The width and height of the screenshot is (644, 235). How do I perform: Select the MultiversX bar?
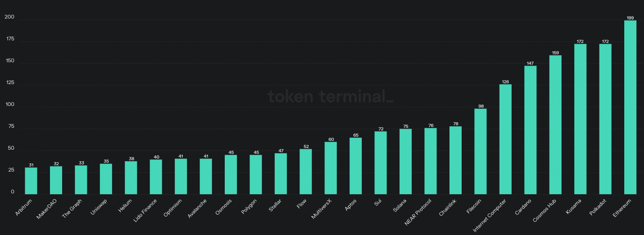pos(331,168)
